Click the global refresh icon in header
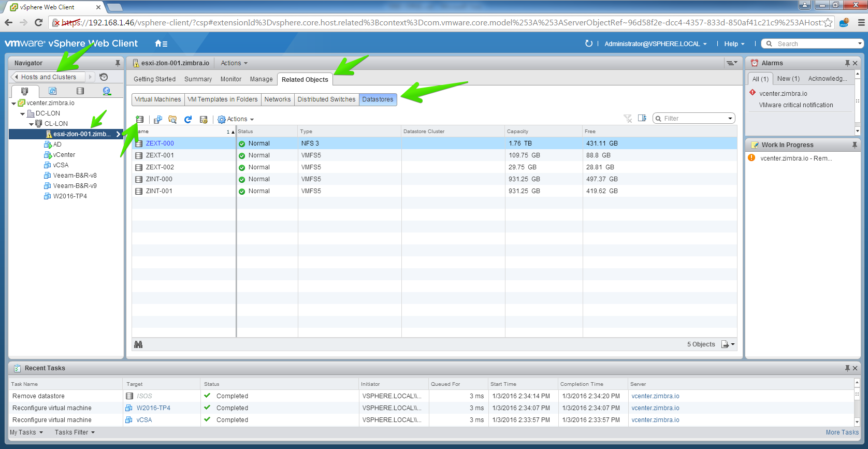Screen dimensions: 868x449 pos(589,44)
